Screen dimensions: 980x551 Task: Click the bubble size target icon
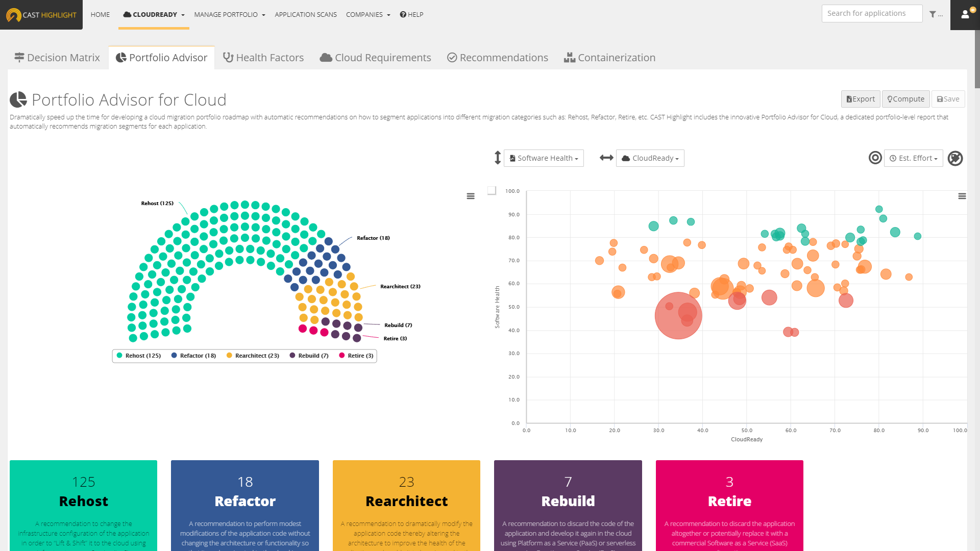click(875, 158)
